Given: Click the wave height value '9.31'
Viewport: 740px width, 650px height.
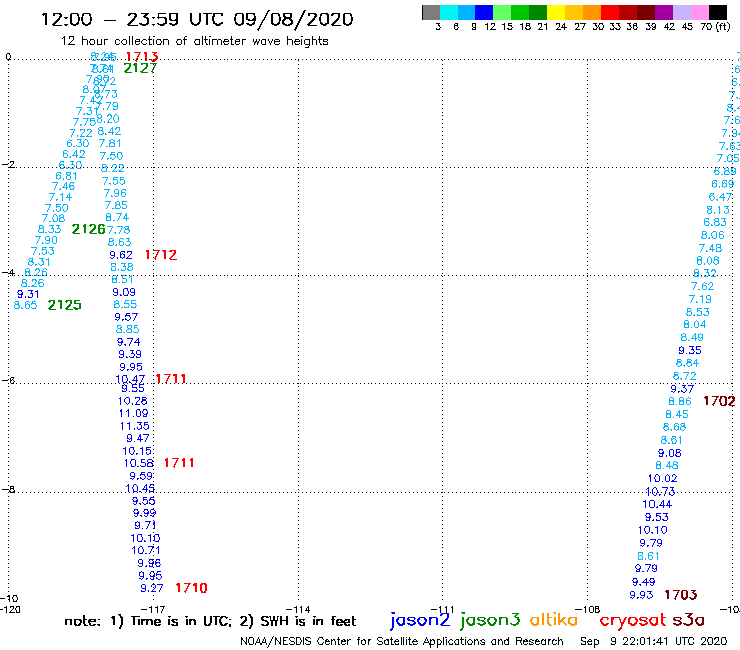Looking at the screenshot, I should [28, 294].
